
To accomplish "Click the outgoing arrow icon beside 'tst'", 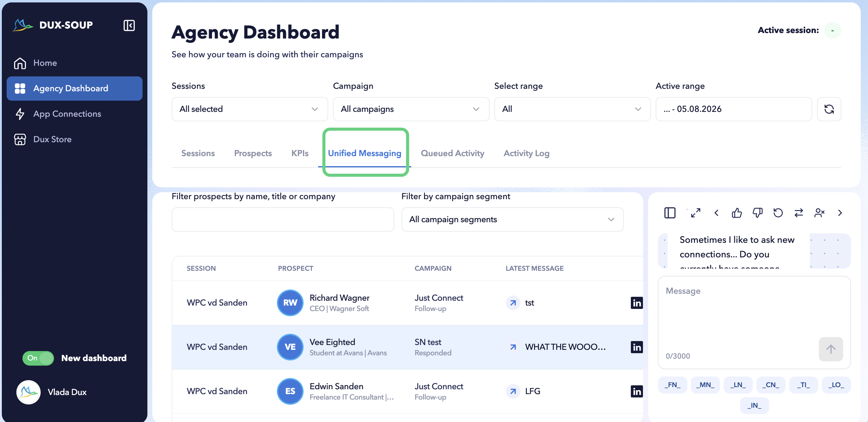I will click(513, 303).
